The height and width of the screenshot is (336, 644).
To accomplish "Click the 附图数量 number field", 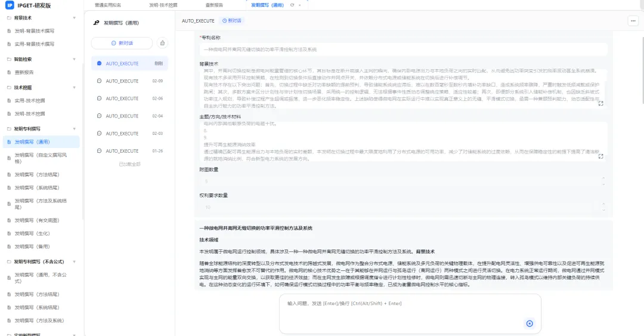I will coord(403,181).
